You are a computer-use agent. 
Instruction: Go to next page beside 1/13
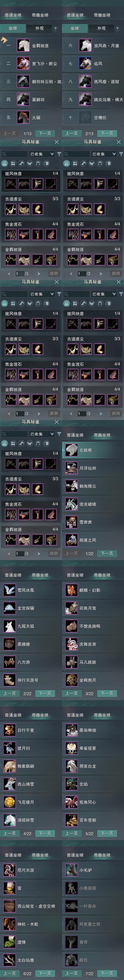click(x=45, y=134)
